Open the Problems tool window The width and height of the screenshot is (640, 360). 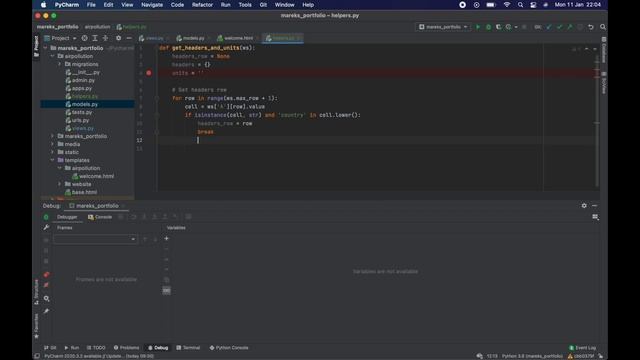(x=127, y=348)
